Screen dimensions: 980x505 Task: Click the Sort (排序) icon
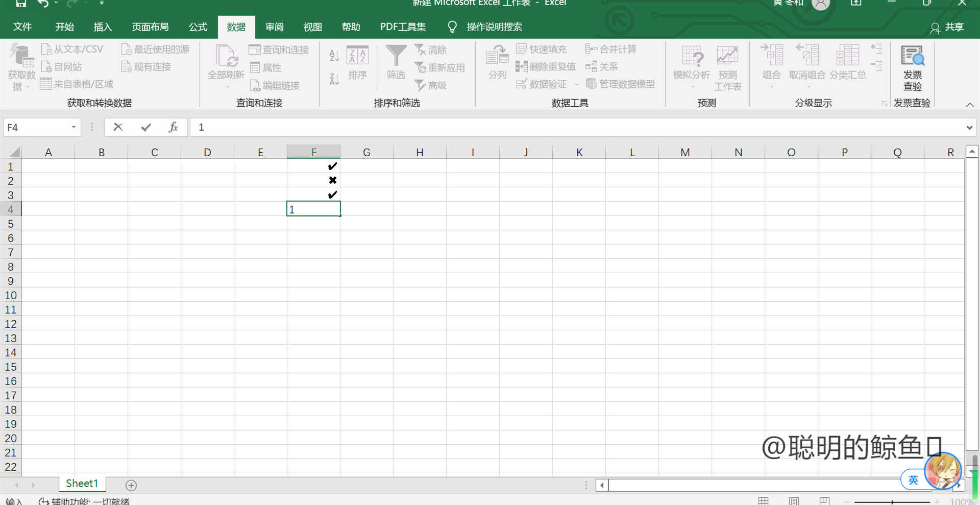pos(357,56)
